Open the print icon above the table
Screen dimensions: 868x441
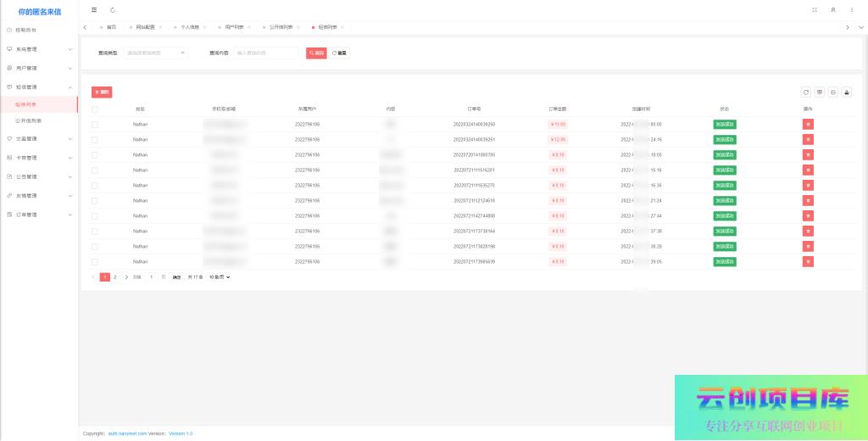833,92
